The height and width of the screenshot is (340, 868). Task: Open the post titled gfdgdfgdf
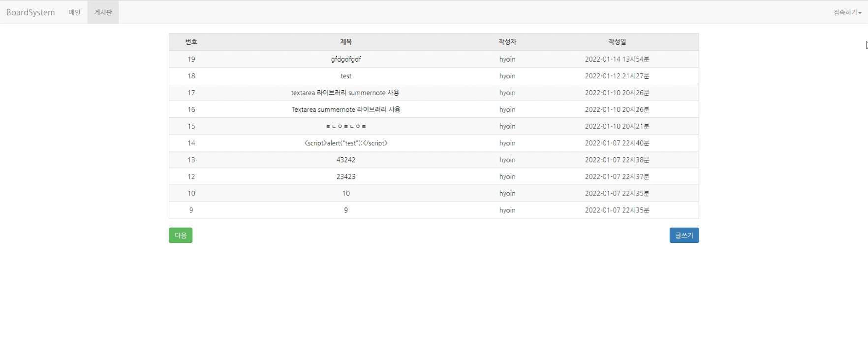point(346,59)
